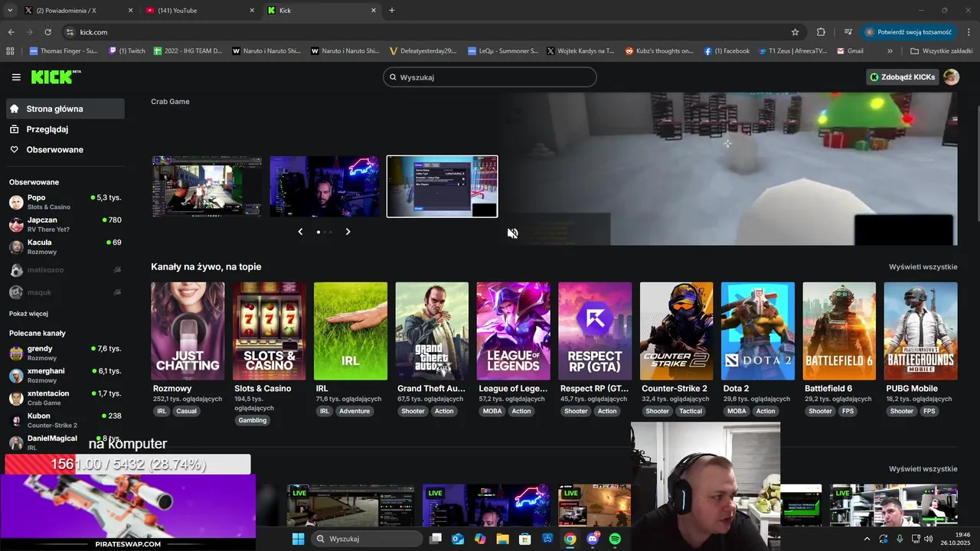Open site information icon in address bar
The width and height of the screenshot is (980, 551).
[x=70, y=32]
